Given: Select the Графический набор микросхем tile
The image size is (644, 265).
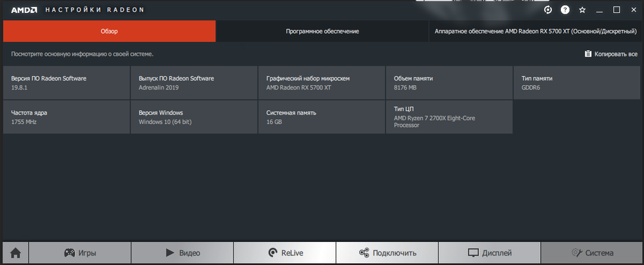Looking at the screenshot, I should tap(322, 83).
